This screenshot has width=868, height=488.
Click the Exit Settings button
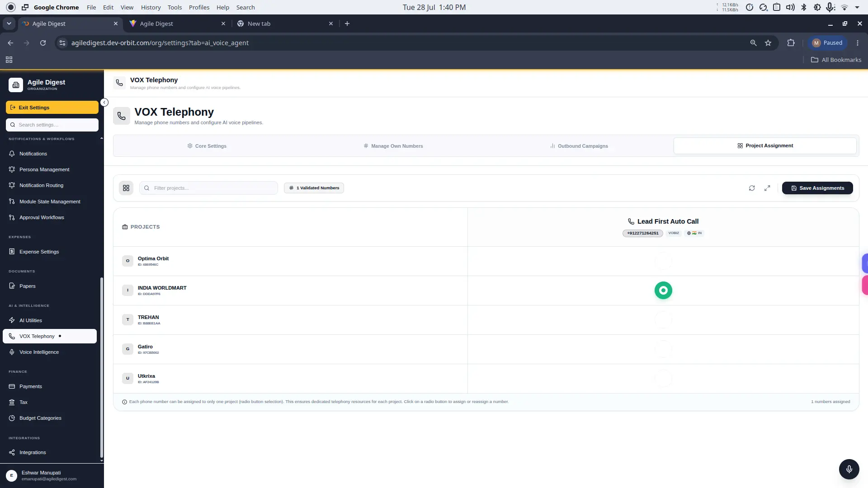(52, 108)
